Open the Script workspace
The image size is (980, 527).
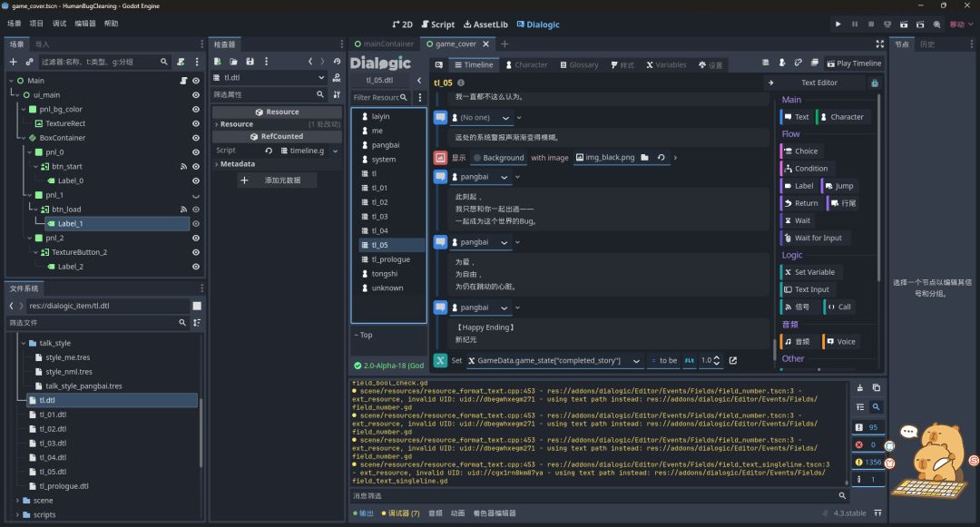pos(437,24)
